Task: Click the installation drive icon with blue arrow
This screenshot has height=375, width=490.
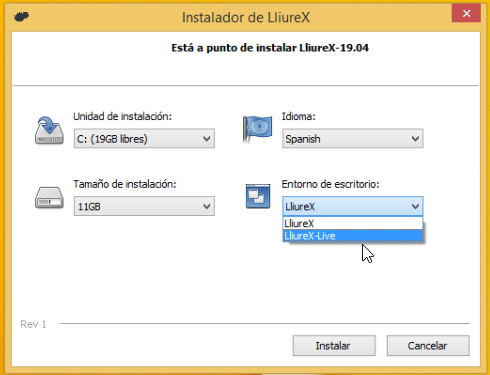Action: (49, 131)
